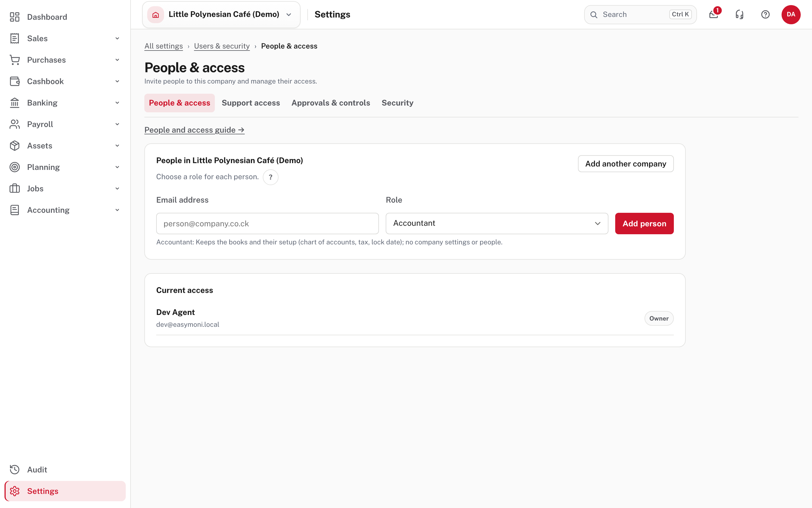Screen dimensions: 812x508
Task: Open the inbox notifications icon
Action: tap(714, 14)
